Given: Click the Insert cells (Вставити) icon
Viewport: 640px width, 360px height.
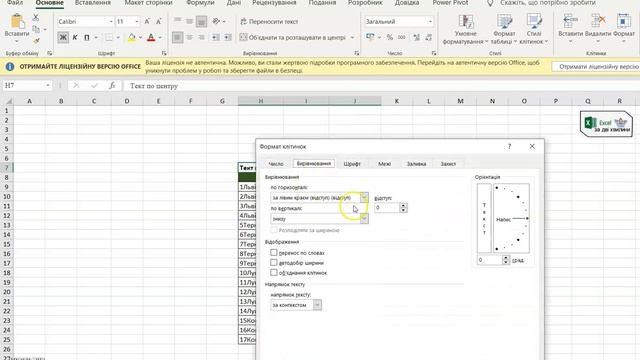Looking at the screenshot, I should pyautogui.click(x=570, y=21).
